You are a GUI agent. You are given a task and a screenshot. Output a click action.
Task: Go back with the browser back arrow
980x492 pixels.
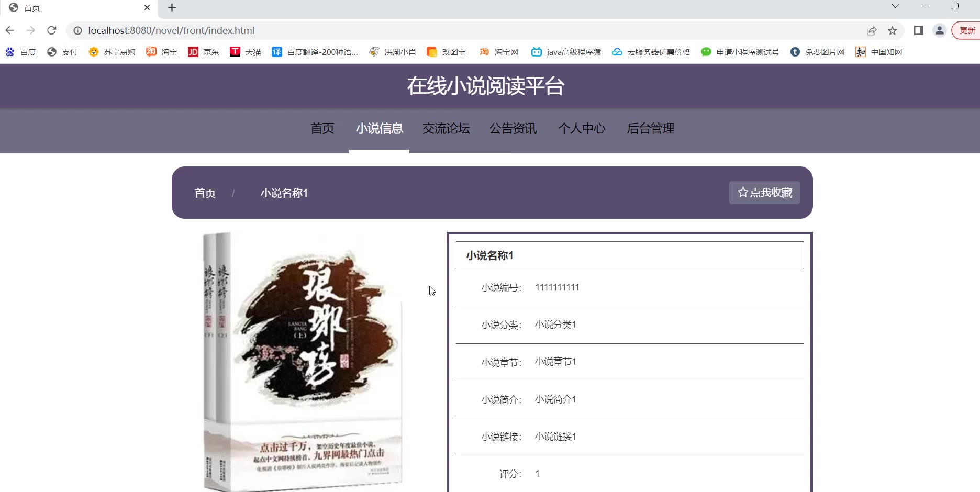pos(10,30)
